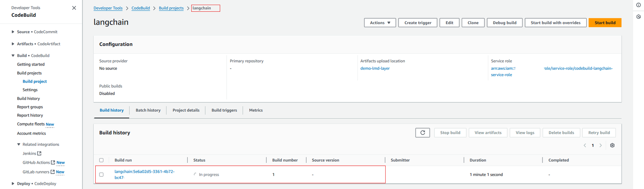Open demo-lmd-layer artifacts location link
Viewport: 644px width, 189px height.
[x=375, y=68]
